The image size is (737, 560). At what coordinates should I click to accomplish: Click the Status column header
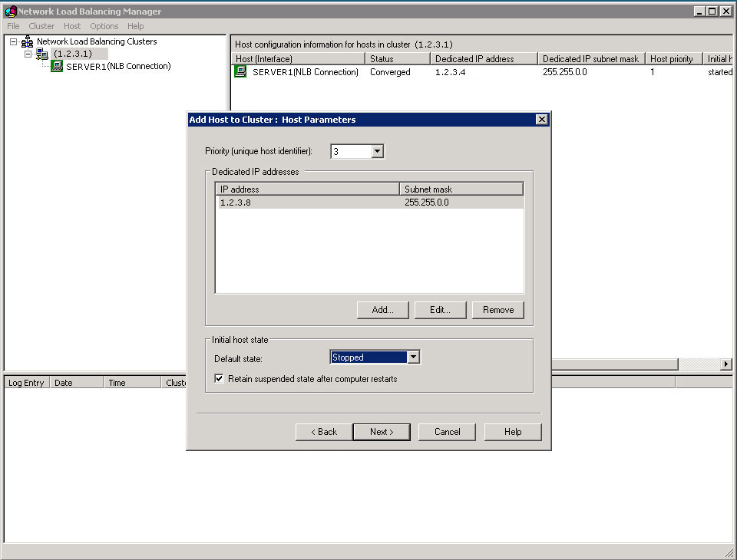point(398,59)
